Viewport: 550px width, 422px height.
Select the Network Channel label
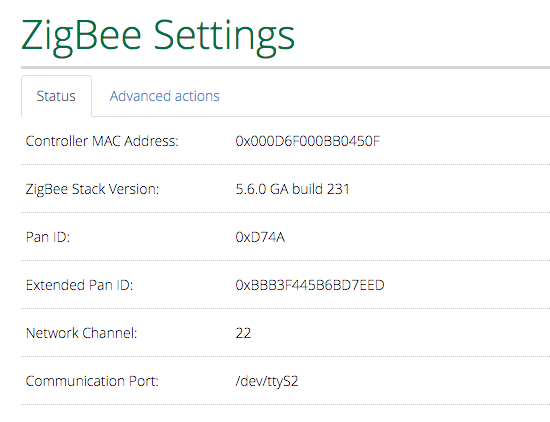coord(81,333)
